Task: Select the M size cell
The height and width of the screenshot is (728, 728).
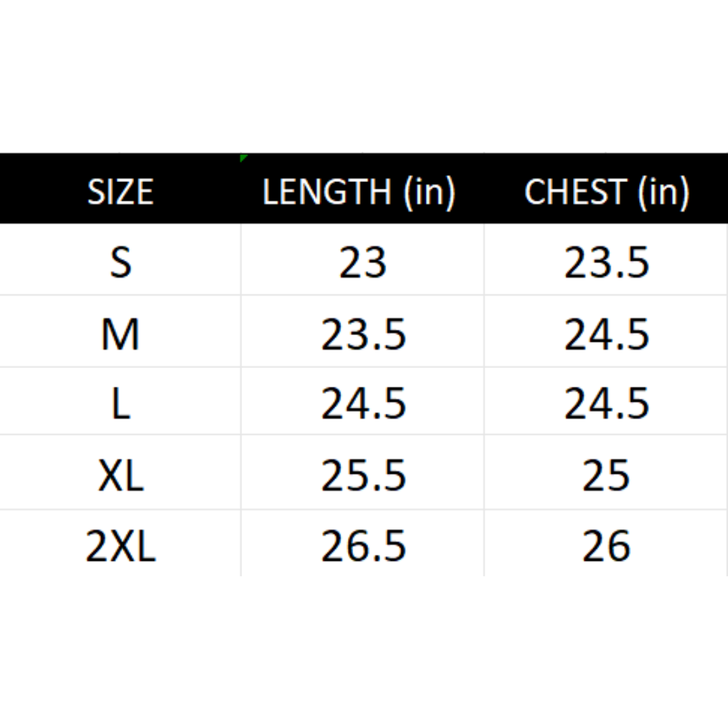Action: (x=121, y=334)
